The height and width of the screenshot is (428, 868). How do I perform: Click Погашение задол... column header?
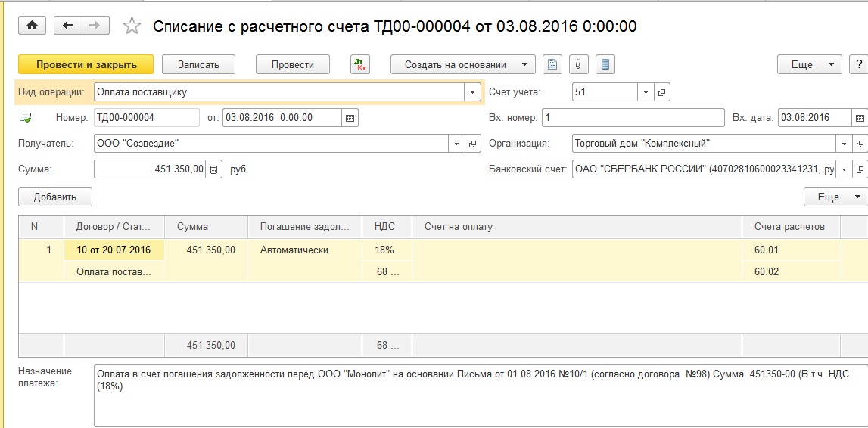tap(304, 227)
